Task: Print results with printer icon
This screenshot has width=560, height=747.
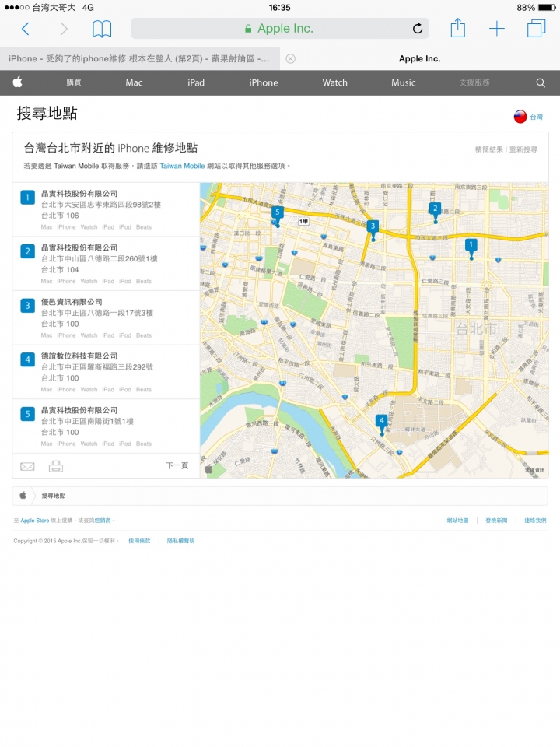Action: [x=56, y=466]
